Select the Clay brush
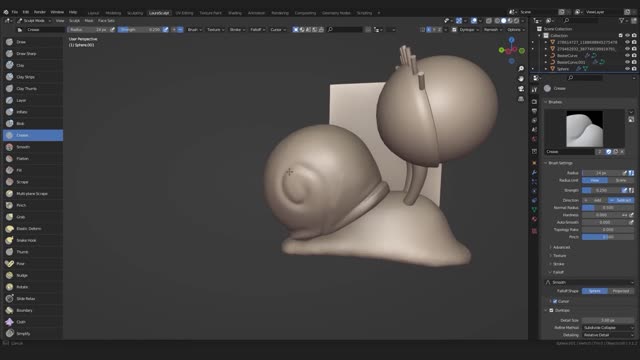This screenshot has width=640, height=360. point(33,65)
